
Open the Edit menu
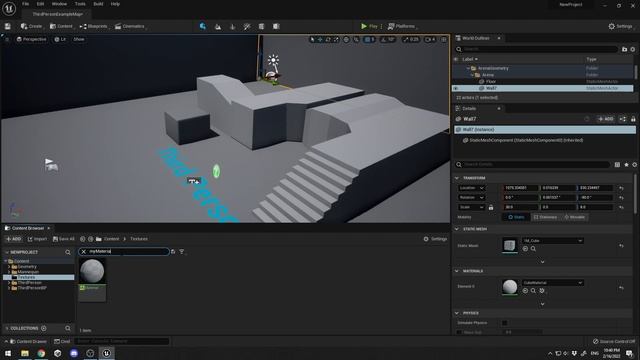point(40,4)
